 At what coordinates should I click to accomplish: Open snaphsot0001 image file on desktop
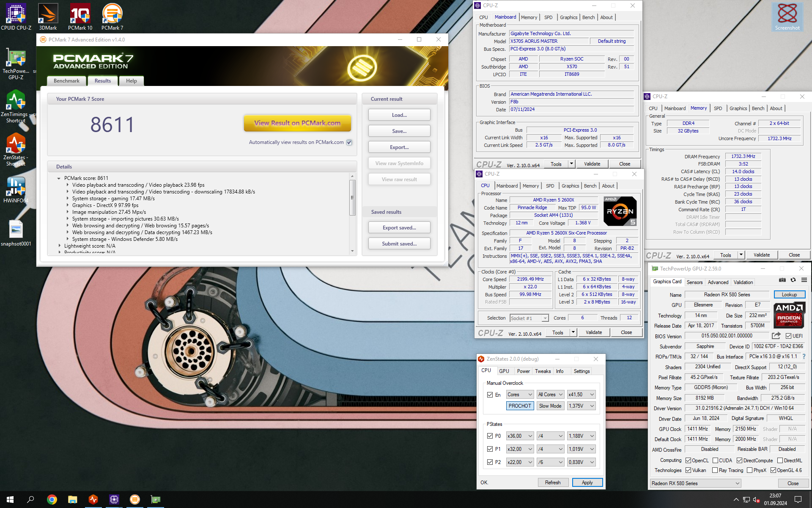pyautogui.click(x=16, y=233)
